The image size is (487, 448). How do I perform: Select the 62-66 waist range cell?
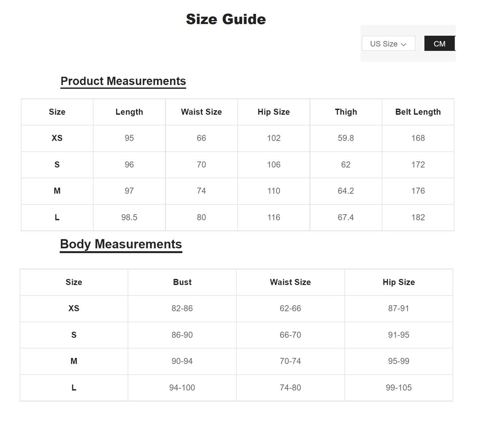point(290,308)
